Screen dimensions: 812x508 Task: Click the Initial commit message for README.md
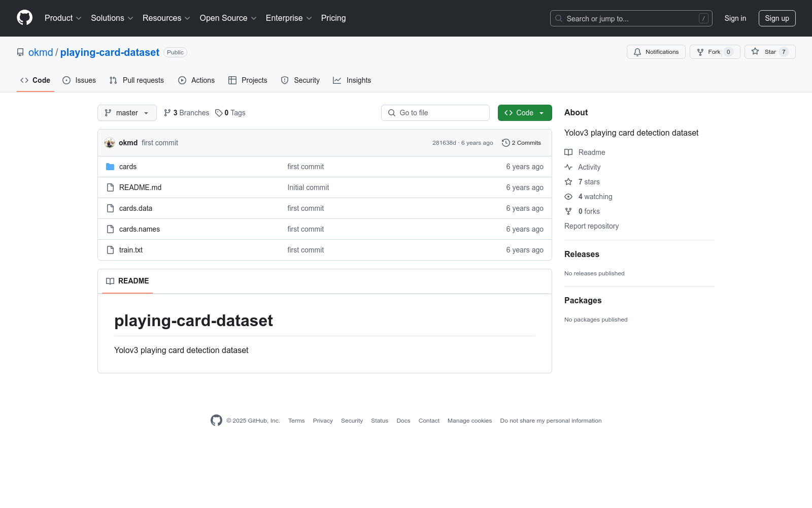pyautogui.click(x=308, y=187)
